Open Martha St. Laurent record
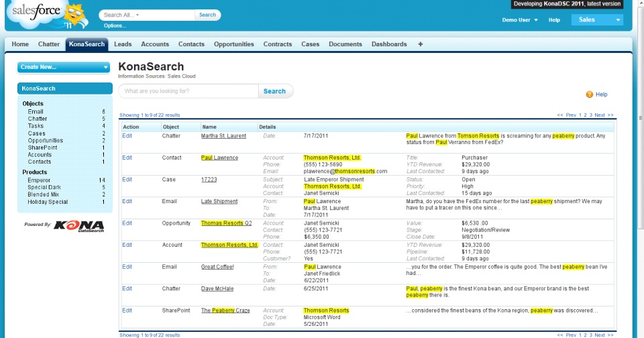The image size is (644, 338). pos(223,136)
